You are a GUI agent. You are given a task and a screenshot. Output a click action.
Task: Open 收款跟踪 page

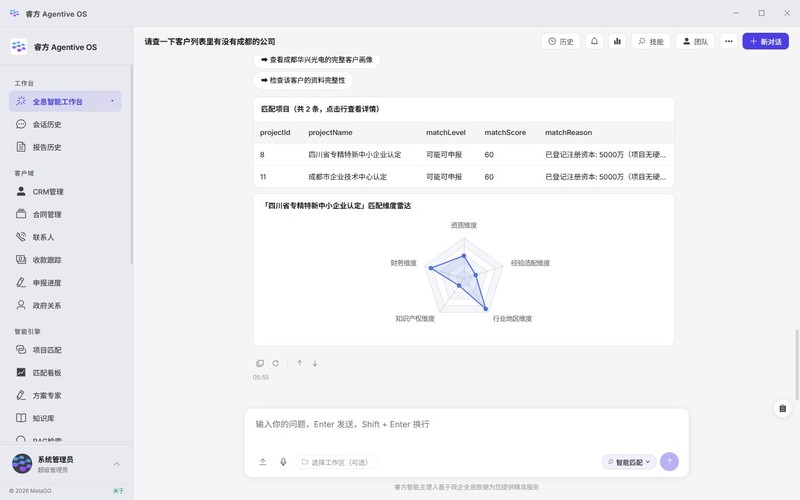pos(47,260)
